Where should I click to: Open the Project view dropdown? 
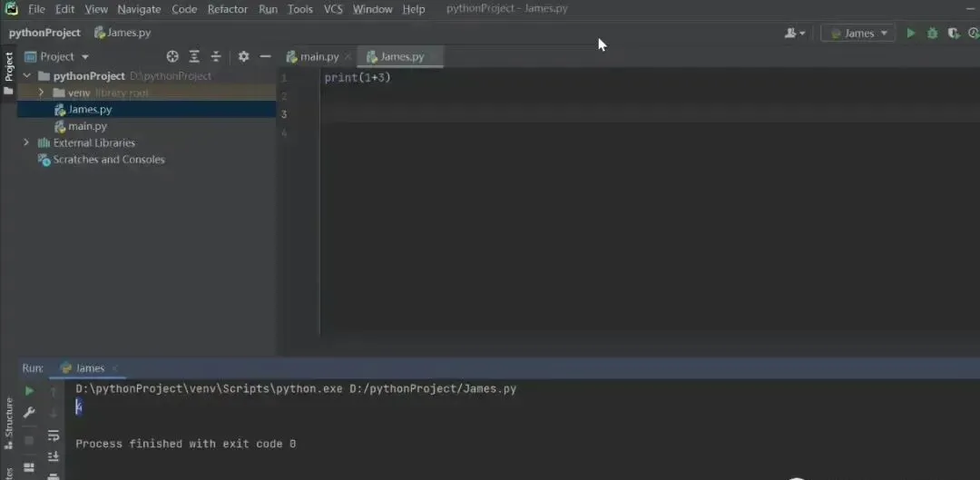coord(57,57)
